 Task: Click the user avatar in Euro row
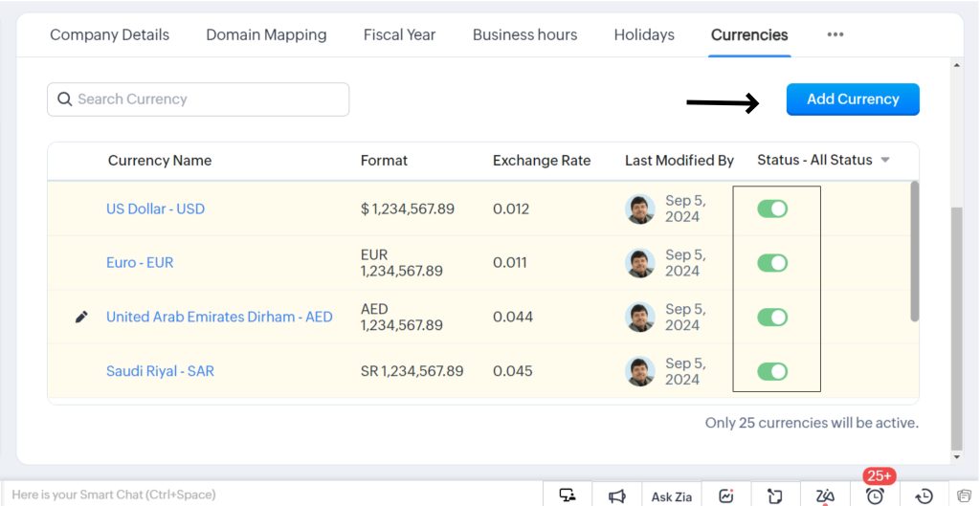(640, 263)
